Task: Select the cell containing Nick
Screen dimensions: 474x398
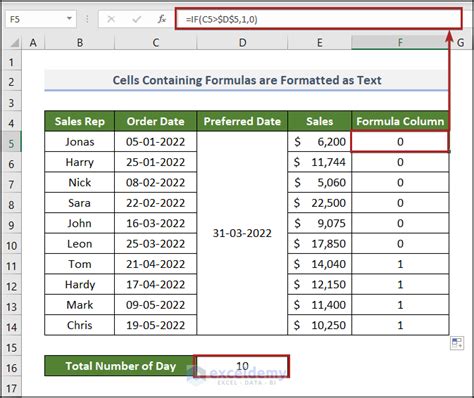Action: [x=80, y=182]
